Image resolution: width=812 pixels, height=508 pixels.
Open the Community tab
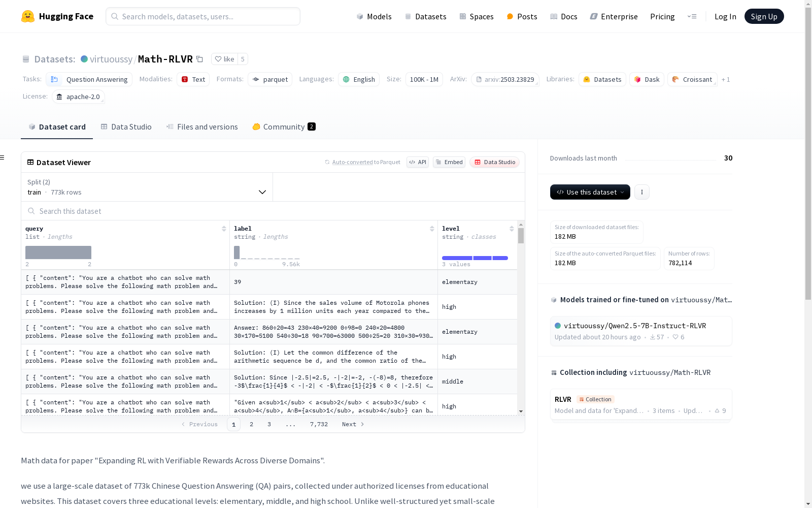[284, 126]
